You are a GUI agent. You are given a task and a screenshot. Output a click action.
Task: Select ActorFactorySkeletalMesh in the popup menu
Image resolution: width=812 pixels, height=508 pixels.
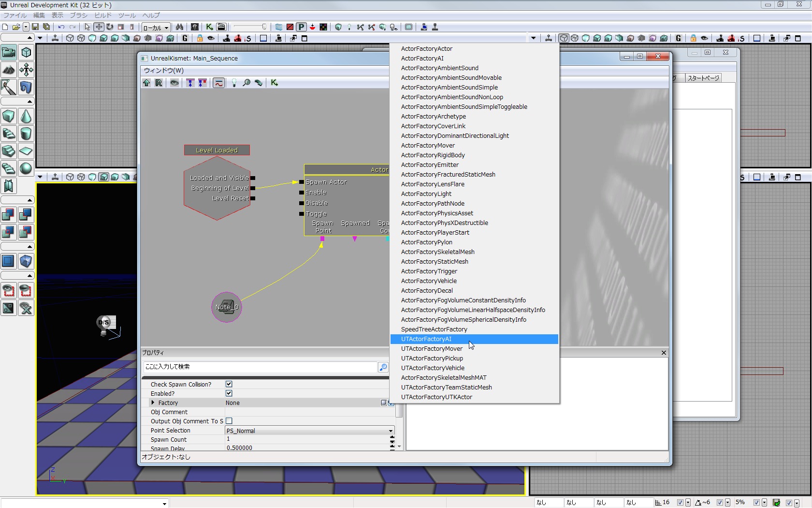coord(437,252)
